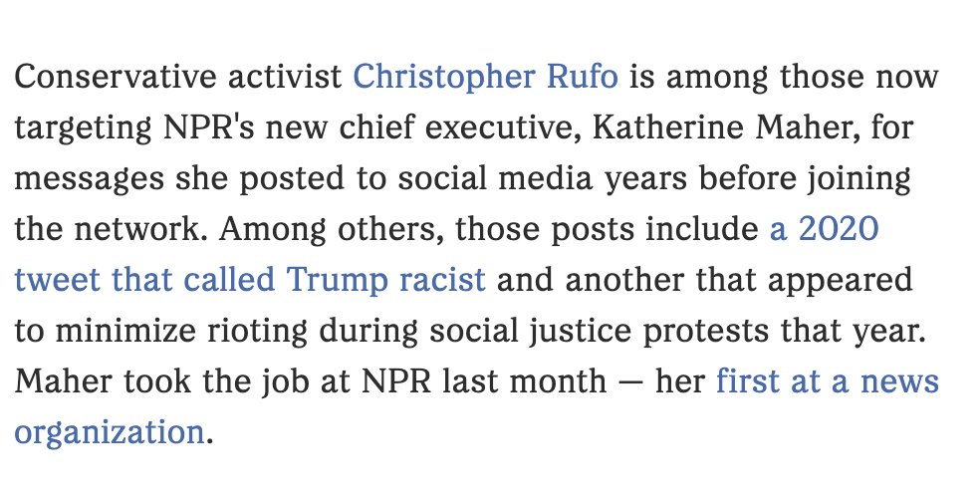The height and width of the screenshot is (498, 980).
Task: Follow the "a 2020" link text
Action: (824, 229)
